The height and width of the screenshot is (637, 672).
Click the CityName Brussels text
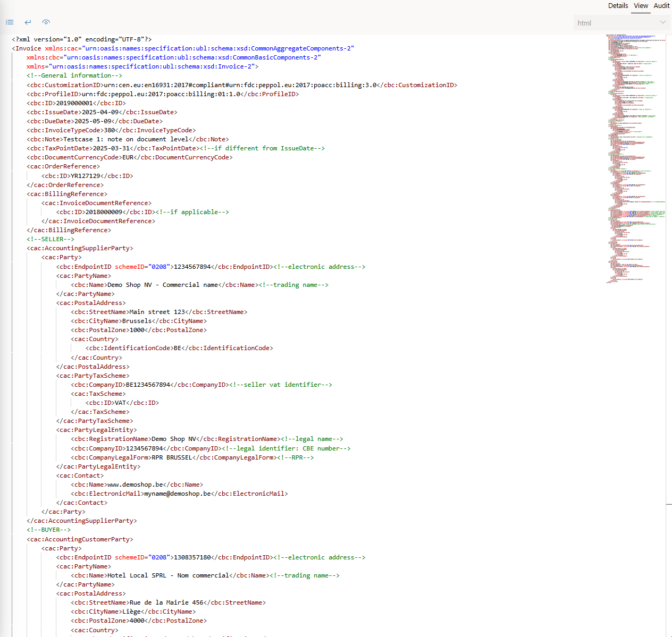coord(137,321)
